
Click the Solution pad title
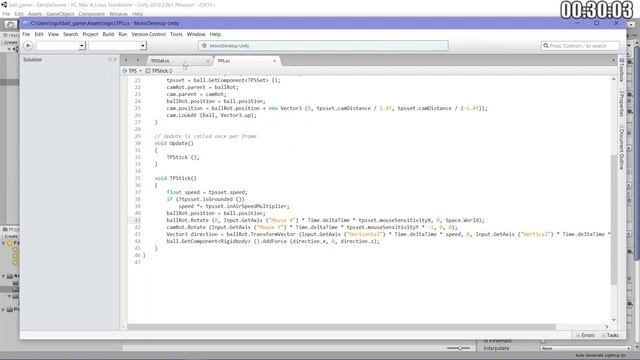click(32, 60)
